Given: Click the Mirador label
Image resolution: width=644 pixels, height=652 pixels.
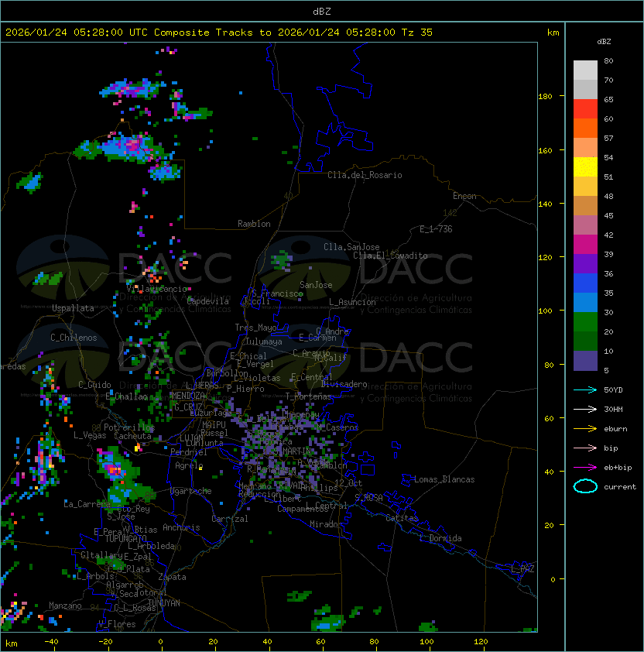Looking at the screenshot, I should tap(326, 524).
